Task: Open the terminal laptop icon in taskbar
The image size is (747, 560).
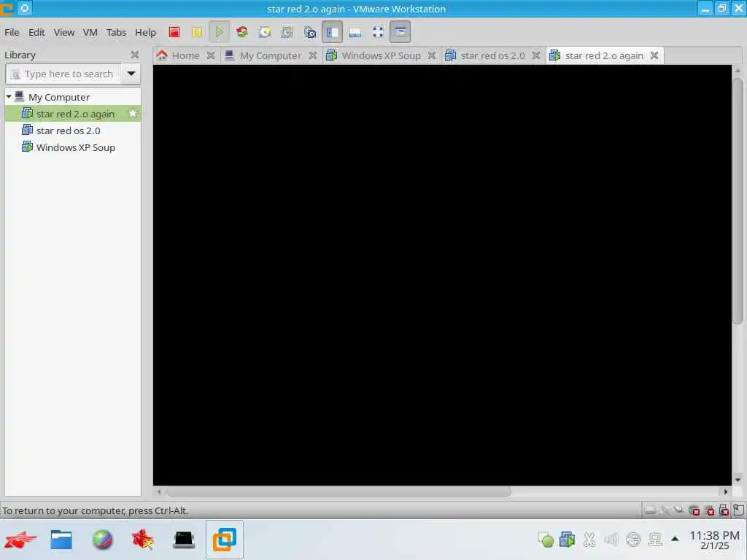Action: tap(184, 540)
